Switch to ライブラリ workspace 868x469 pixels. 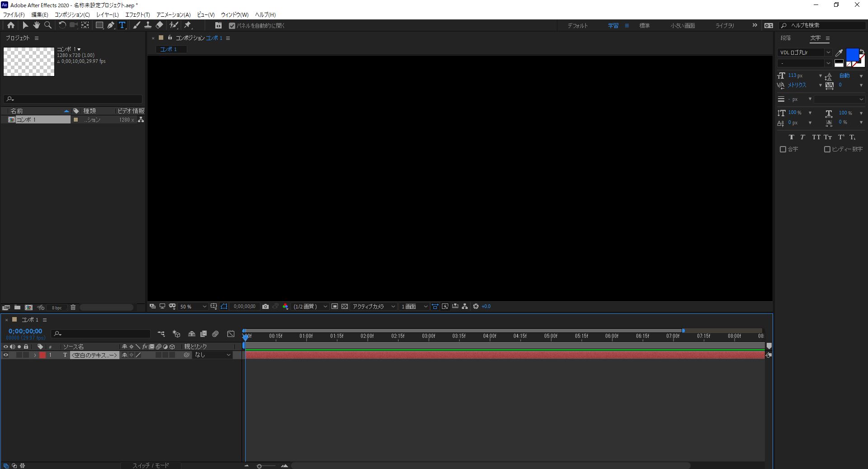tap(725, 26)
